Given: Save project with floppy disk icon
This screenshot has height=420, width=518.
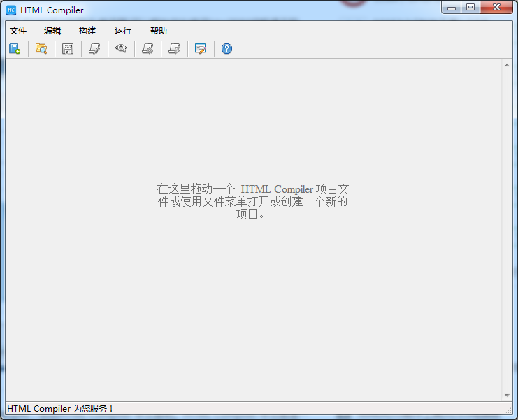Looking at the screenshot, I should click(x=68, y=49).
